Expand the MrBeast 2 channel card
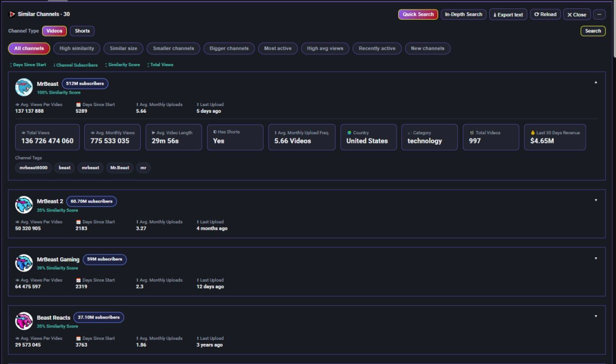 pos(596,200)
